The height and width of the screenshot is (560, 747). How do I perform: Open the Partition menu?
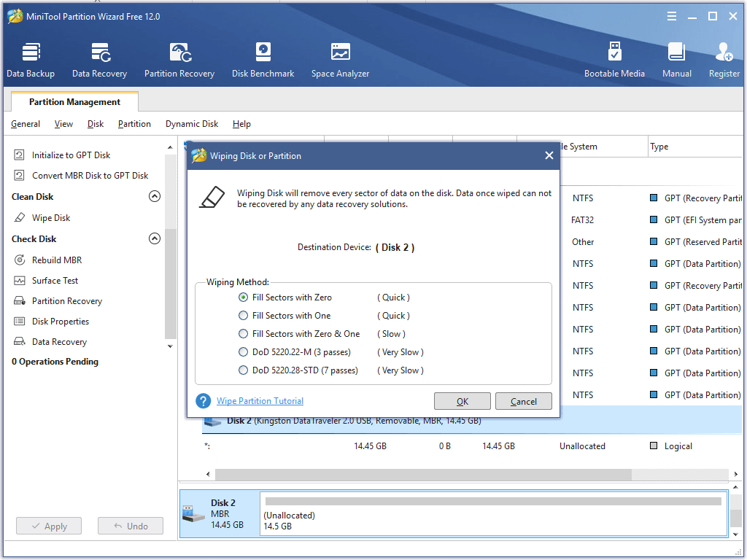pos(134,124)
